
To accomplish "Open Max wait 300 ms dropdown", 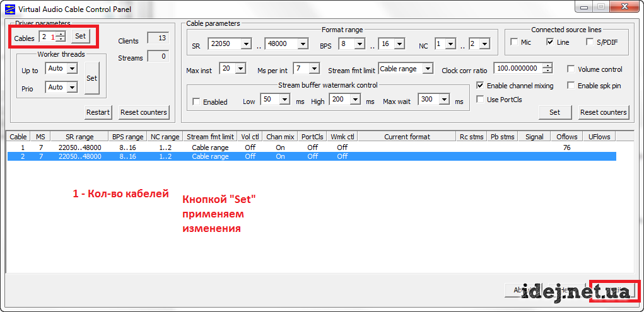I will tap(444, 100).
